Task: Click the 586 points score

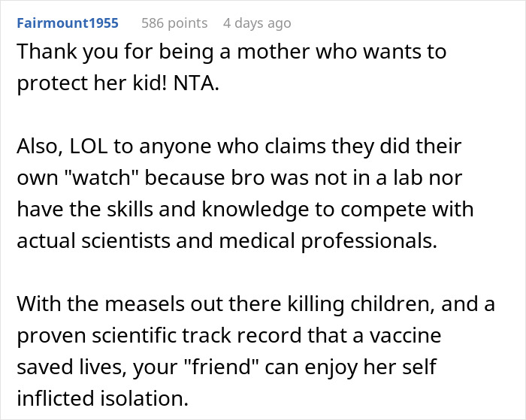Action: coord(174,23)
